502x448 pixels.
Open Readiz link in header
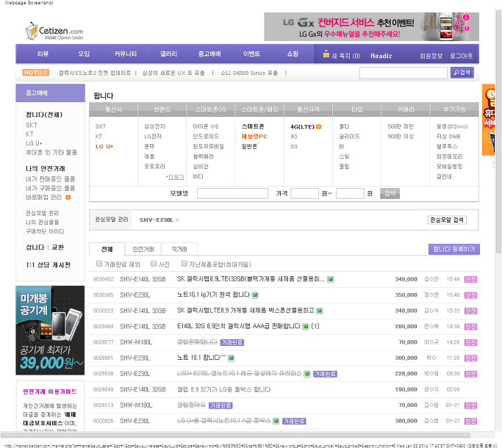[x=381, y=56]
